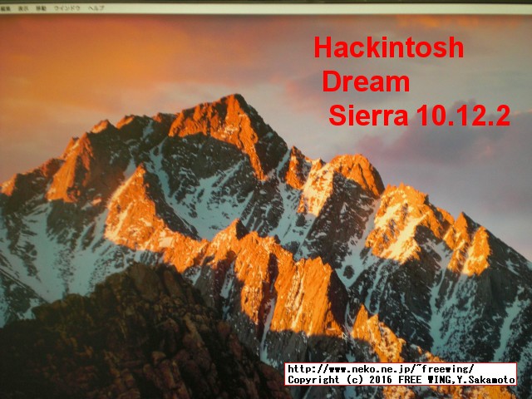Image resolution: width=532 pixels, height=399 pixels.
Task: Open the ヘルプ (Help) menu
Action: 96,8
